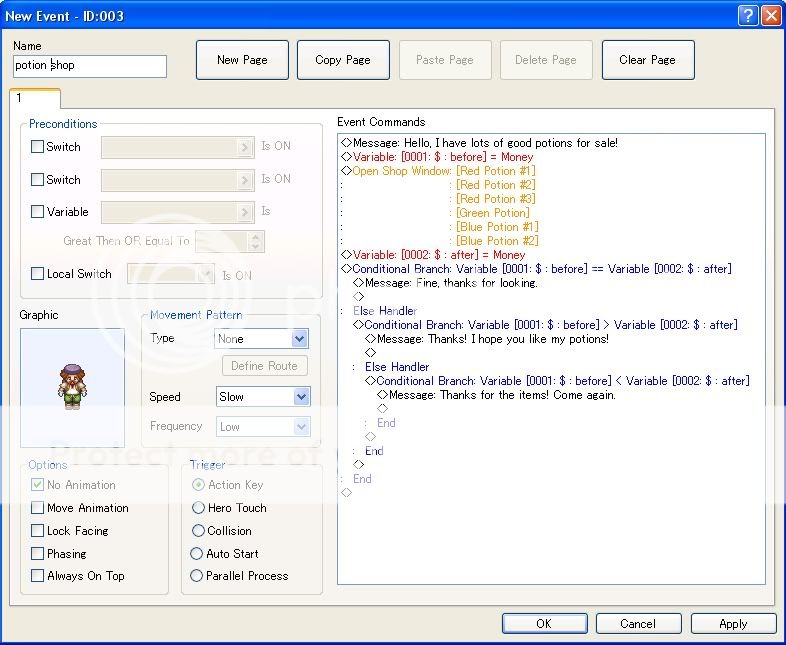Screen dimensions: 786x645
Task: Toggle the Lock Facing checkbox
Action: [x=38, y=531]
